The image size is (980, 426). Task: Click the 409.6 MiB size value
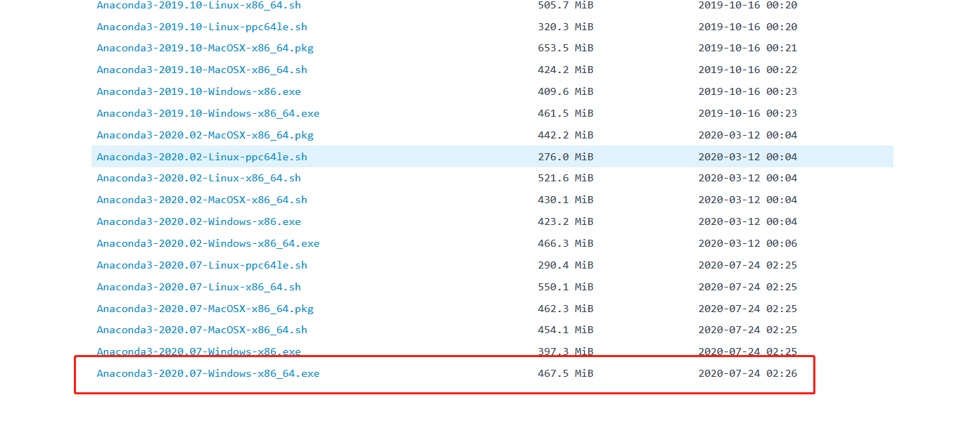pyautogui.click(x=566, y=92)
